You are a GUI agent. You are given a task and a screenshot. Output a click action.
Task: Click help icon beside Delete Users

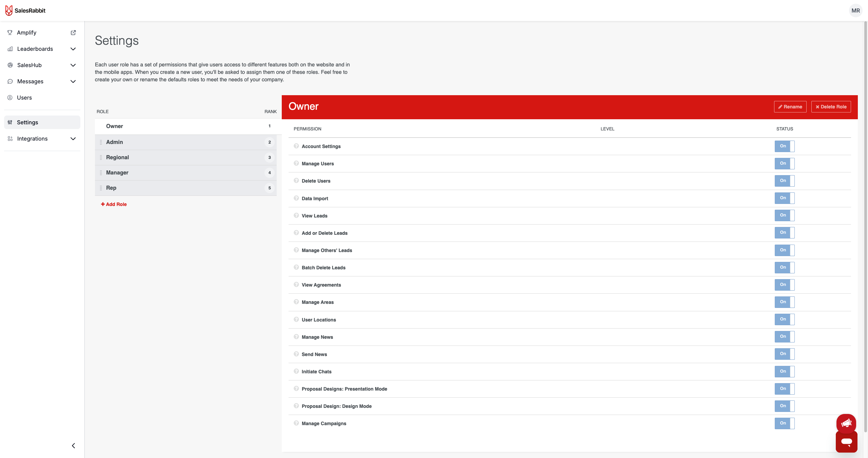[x=296, y=181]
